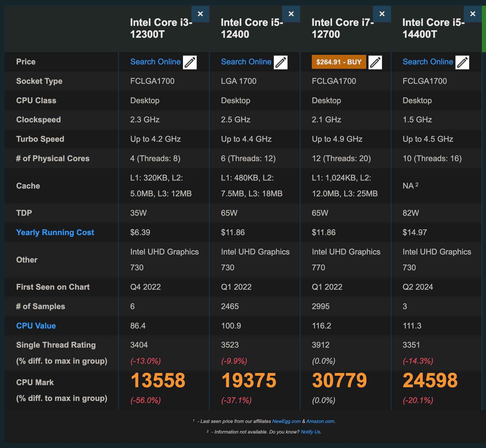Image resolution: width=486 pixels, height=448 pixels.
Task: Edit price for Core i3-12300T
Action: point(190,62)
